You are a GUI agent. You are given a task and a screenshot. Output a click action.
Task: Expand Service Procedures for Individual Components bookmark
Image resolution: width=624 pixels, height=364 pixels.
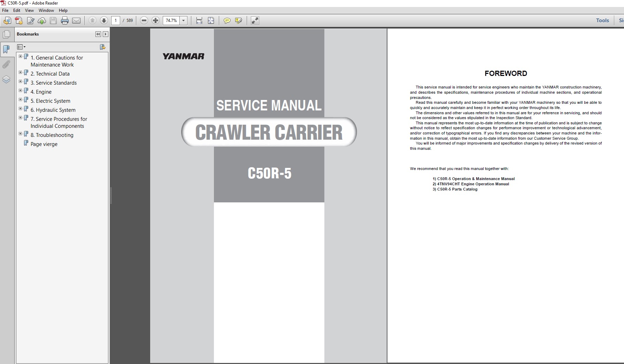tap(20, 118)
